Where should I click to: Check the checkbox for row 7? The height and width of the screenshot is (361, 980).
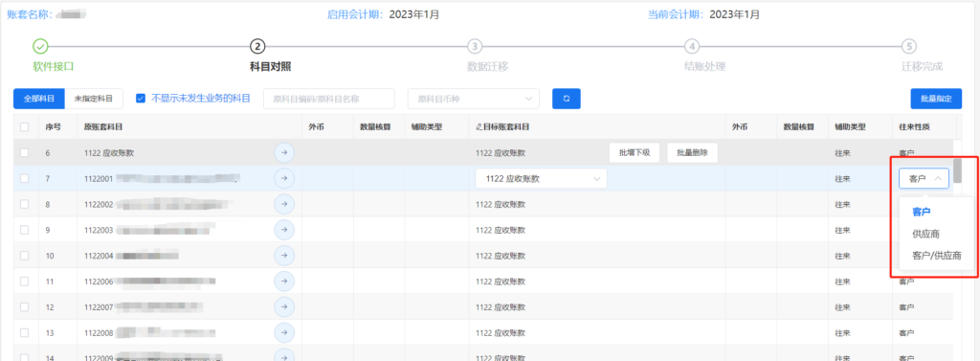pos(24,178)
